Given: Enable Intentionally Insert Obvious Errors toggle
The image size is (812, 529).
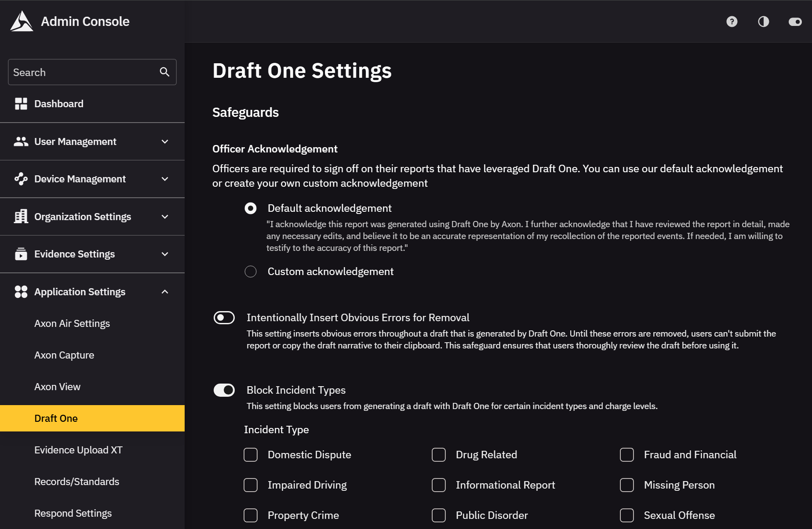Looking at the screenshot, I should pos(224,318).
